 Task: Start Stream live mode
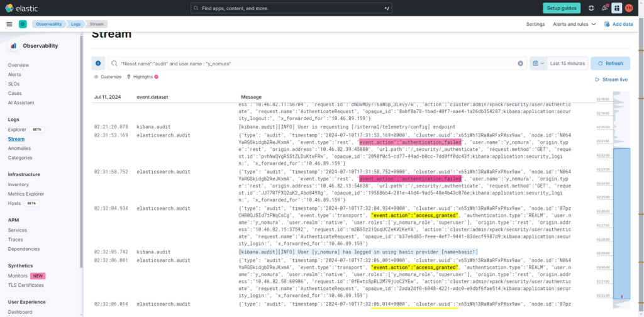click(611, 80)
